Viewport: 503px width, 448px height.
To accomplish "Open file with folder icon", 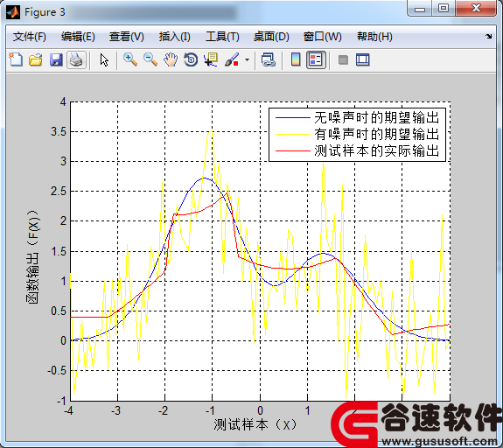I will 36,60.
